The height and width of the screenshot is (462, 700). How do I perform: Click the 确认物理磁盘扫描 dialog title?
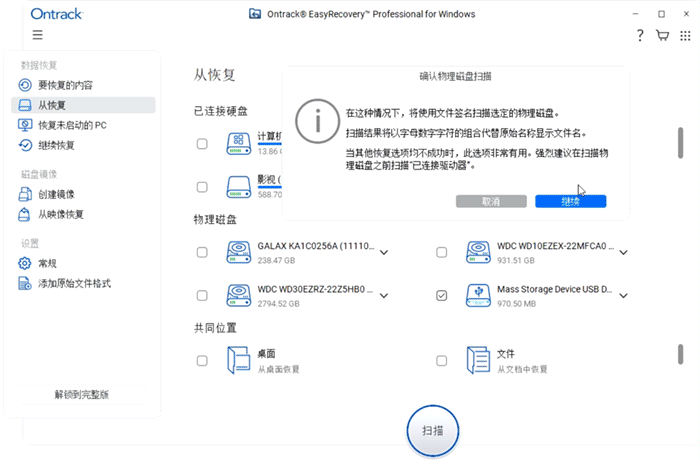455,77
